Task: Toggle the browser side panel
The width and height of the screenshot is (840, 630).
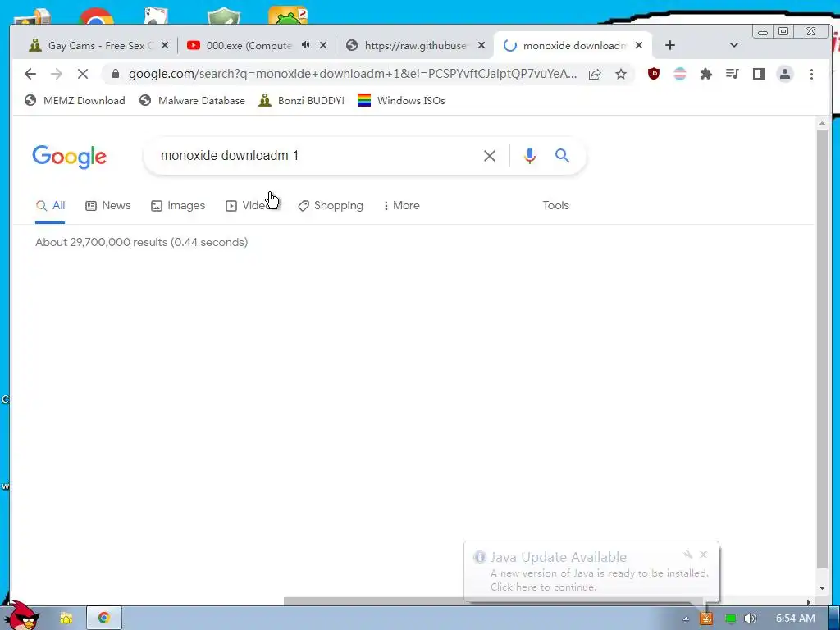Action: pyautogui.click(x=759, y=74)
